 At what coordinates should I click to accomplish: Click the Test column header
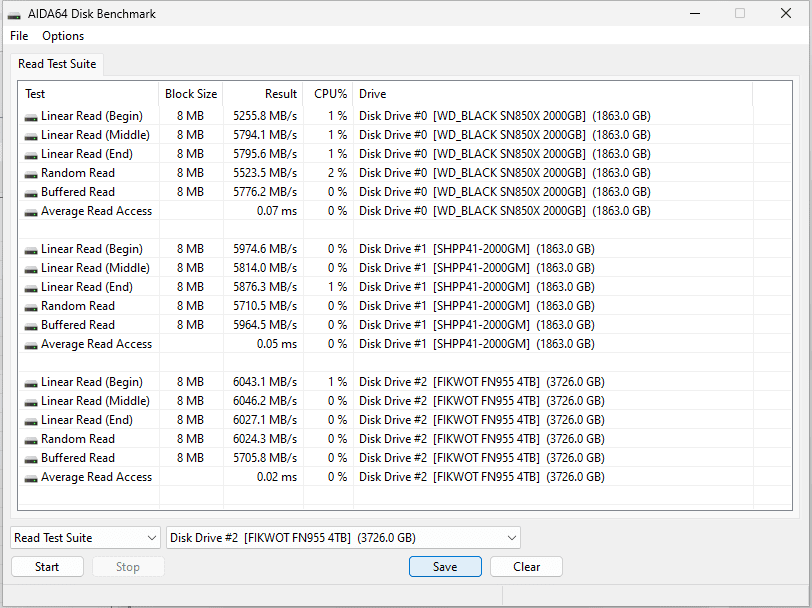(89, 94)
